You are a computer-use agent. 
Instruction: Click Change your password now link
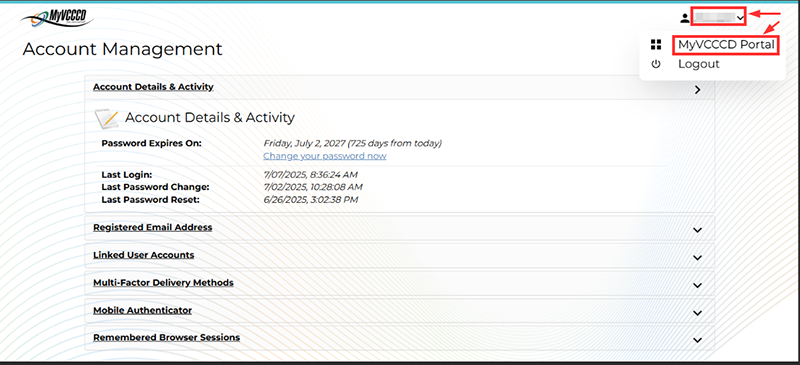[325, 156]
